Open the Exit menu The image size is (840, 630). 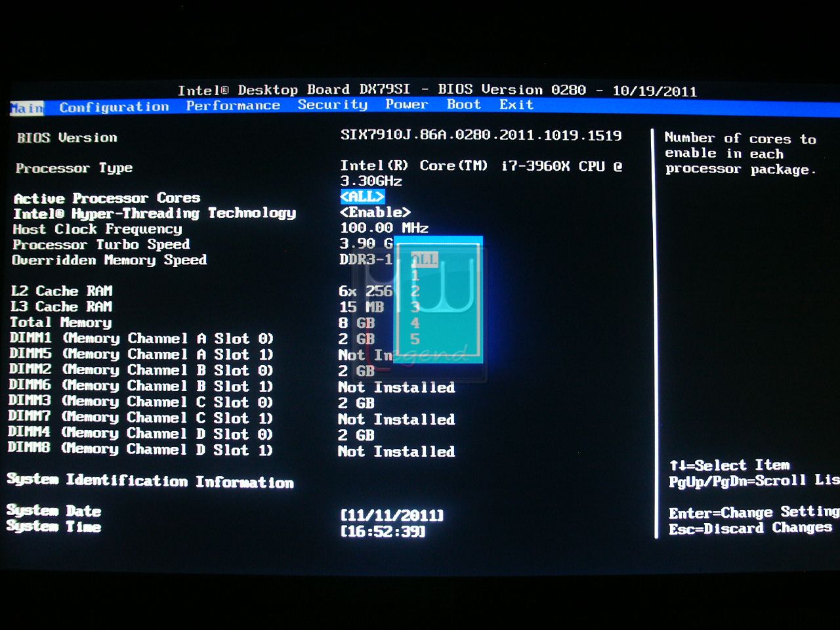pyautogui.click(x=516, y=104)
